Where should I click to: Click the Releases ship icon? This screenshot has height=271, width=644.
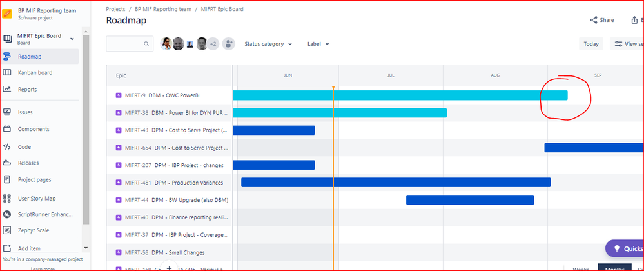[x=7, y=163]
